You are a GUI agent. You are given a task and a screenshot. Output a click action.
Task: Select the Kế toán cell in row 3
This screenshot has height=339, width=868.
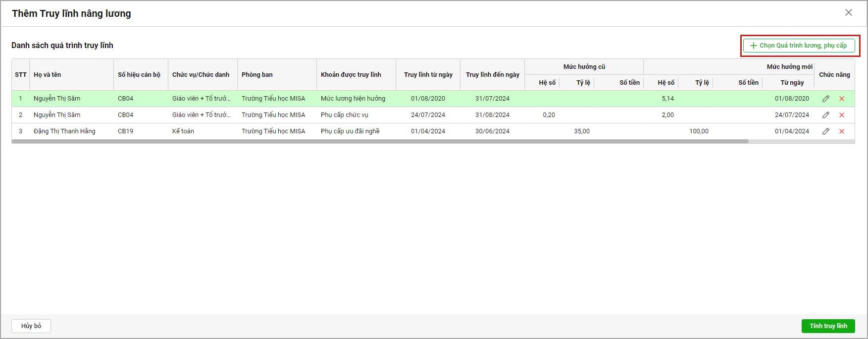(x=183, y=131)
